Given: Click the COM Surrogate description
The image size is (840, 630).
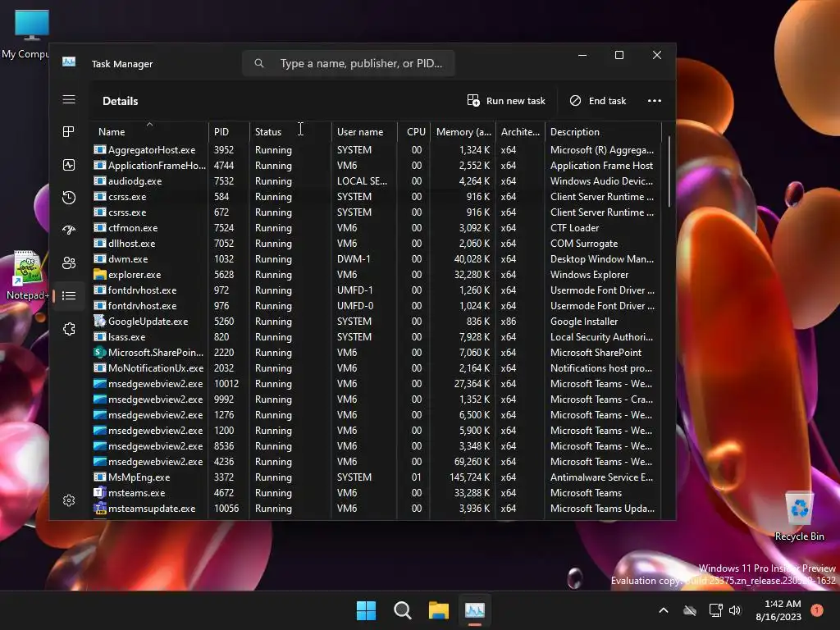Looking at the screenshot, I should (x=584, y=243).
